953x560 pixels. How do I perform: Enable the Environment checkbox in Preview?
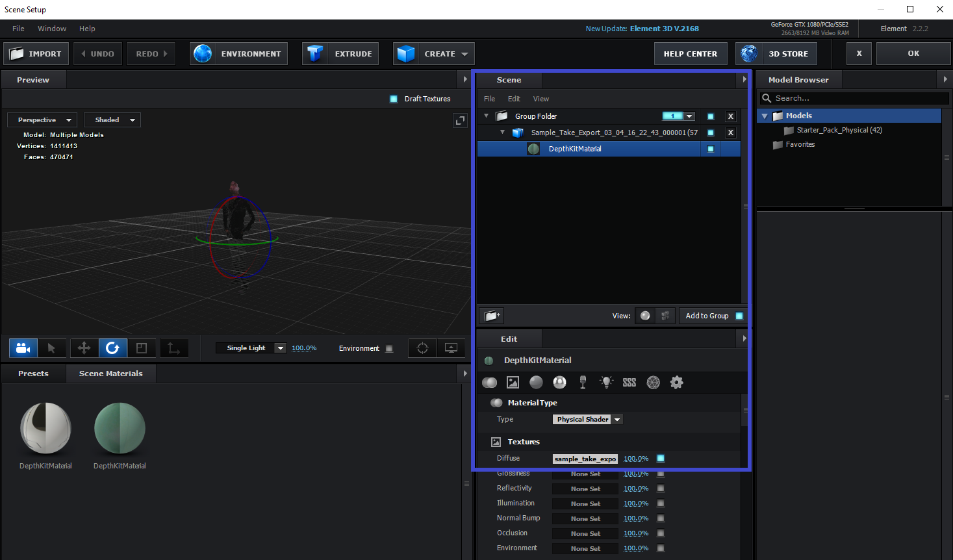click(389, 348)
